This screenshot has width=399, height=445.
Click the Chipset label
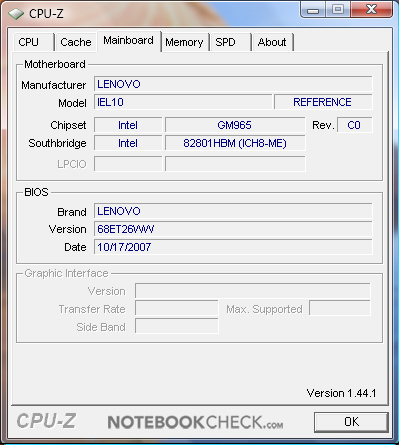[x=68, y=125]
